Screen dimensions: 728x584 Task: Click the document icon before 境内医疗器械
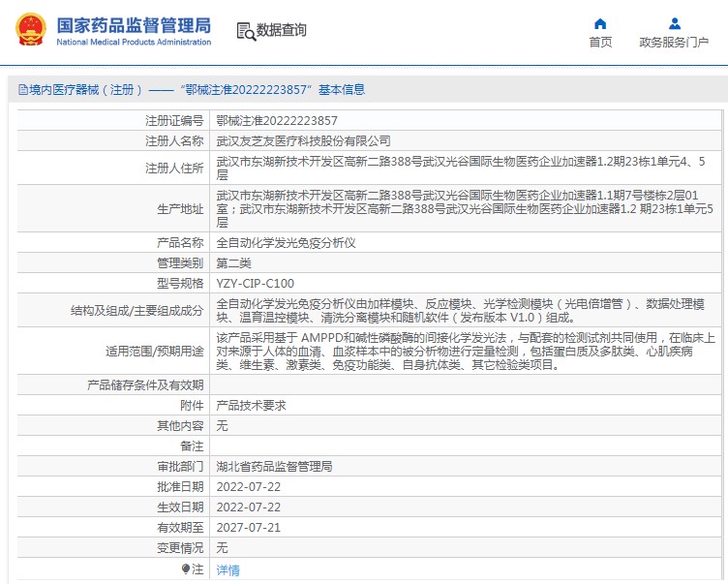[x=22, y=90]
